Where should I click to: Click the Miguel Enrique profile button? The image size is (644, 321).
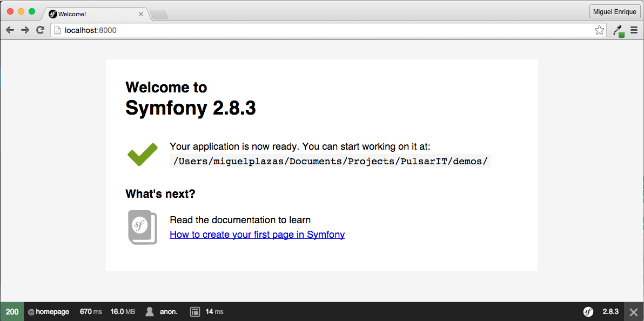pyautogui.click(x=614, y=12)
